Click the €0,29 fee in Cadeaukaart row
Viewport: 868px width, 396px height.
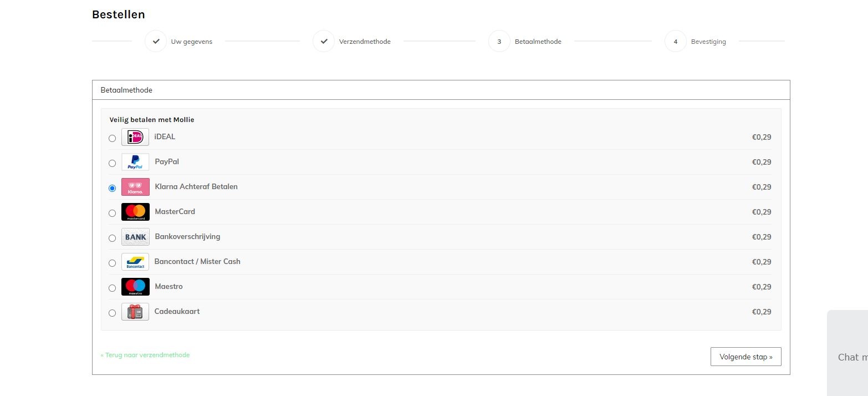(x=762, y=312)
